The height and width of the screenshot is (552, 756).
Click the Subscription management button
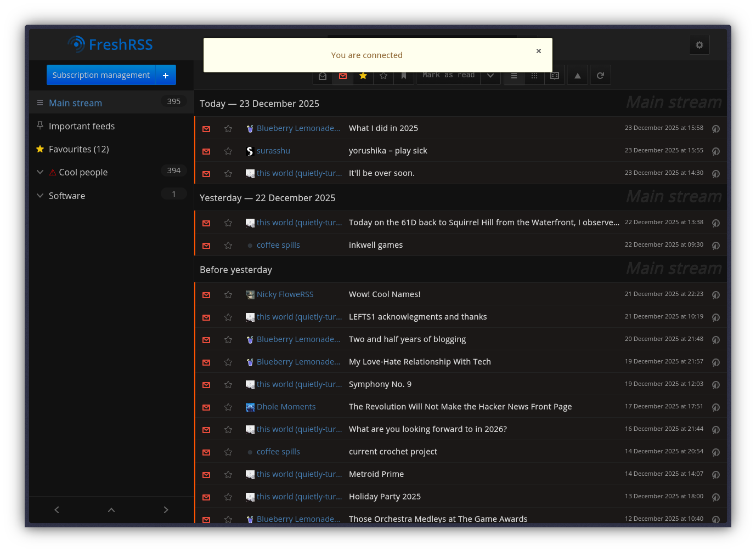point(101,75)
